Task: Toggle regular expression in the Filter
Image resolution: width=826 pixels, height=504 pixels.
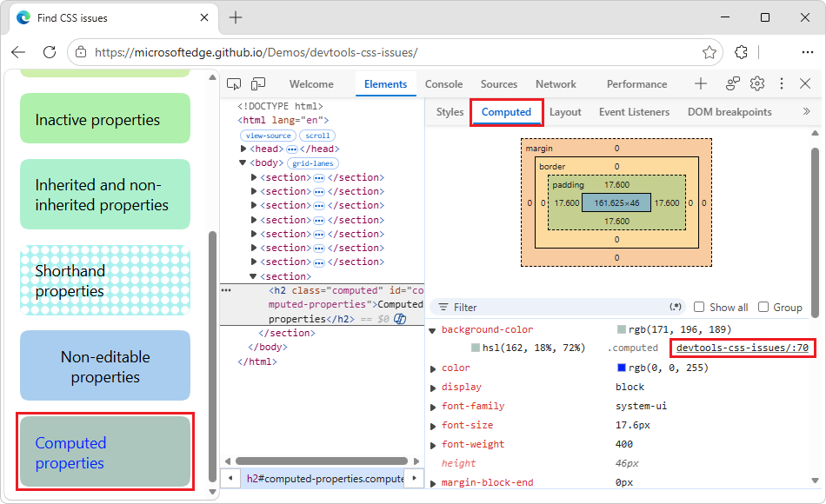Action: (676, 307)
